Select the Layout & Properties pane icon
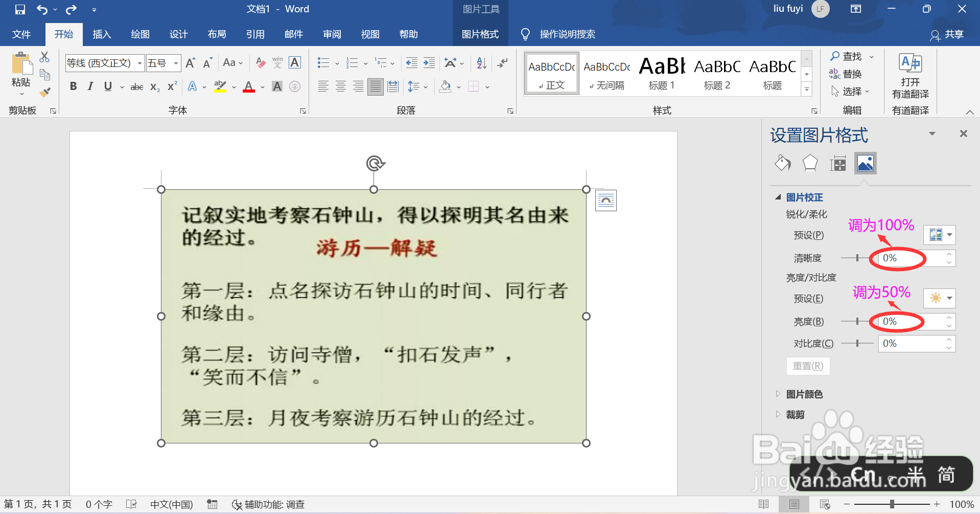The height and width of the screenshot is (514, 980). click(x=837, y=163)
